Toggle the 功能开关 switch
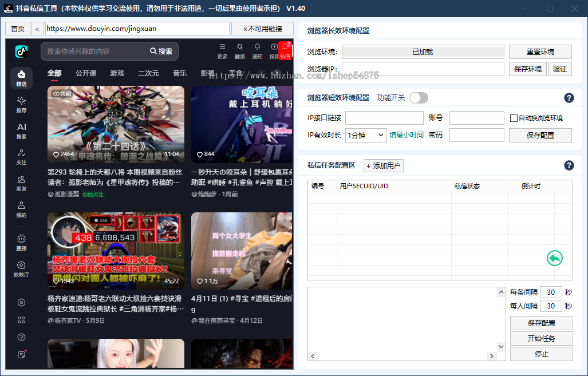The image size is (588, 376). 419,98
